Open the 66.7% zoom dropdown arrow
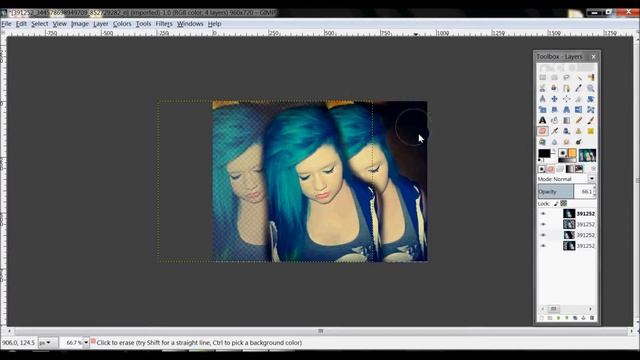Viewport: 640px width, 360px height. click(86, 342)
